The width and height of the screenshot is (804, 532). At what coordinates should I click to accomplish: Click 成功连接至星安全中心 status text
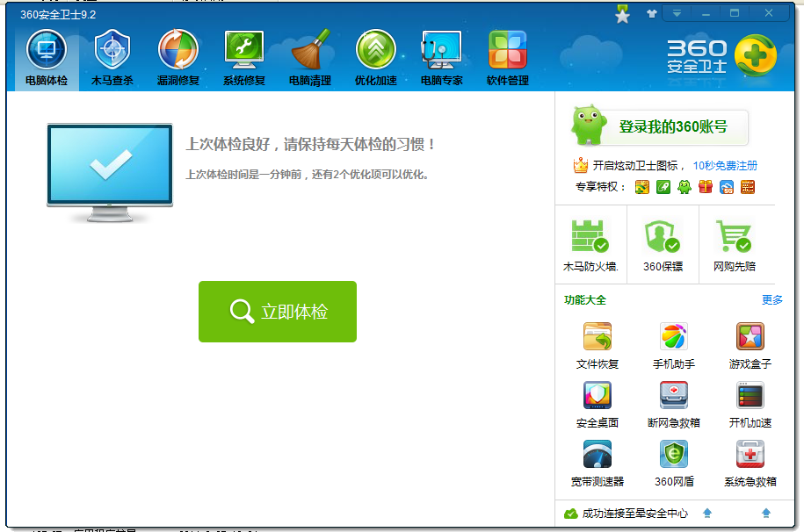point(634,514)
